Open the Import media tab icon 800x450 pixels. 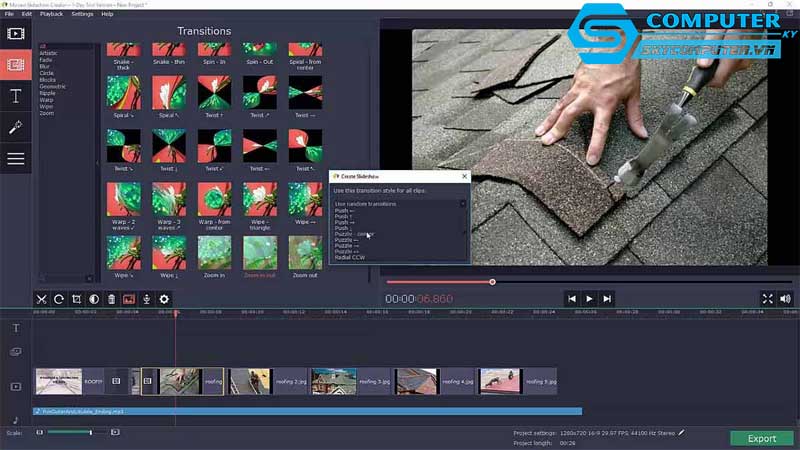tap(16, 33)
